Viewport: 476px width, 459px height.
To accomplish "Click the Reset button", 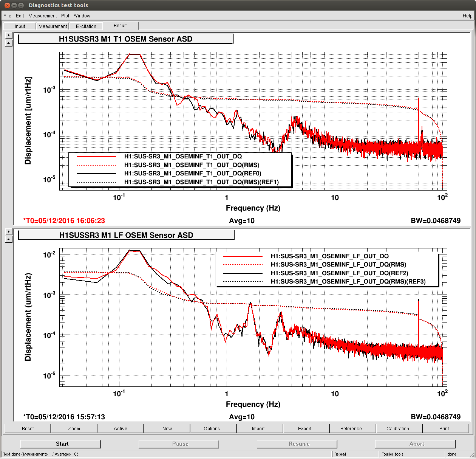I will click(x=28, y=428).
